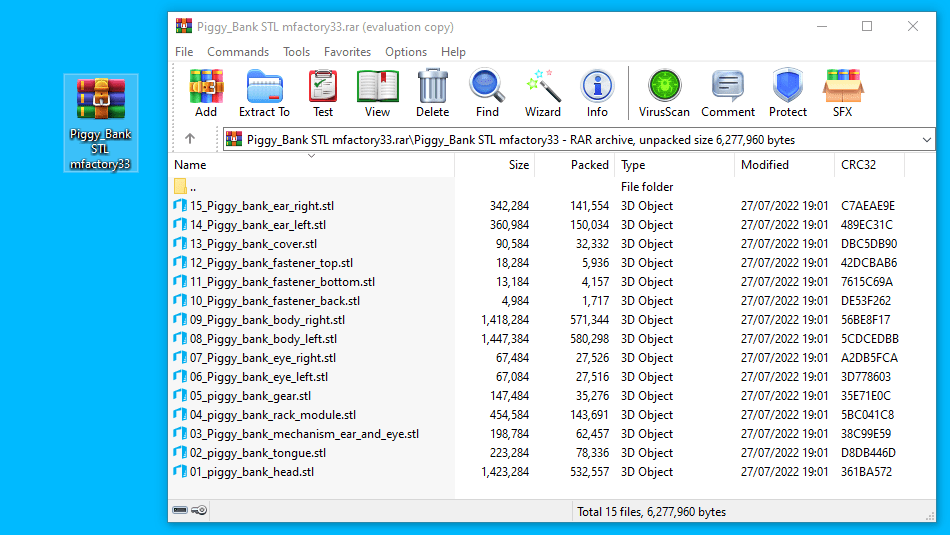Click CRC32 value 5CDCEDBB
The height and width of the screenshot is (535, 950).
(869, 339)
